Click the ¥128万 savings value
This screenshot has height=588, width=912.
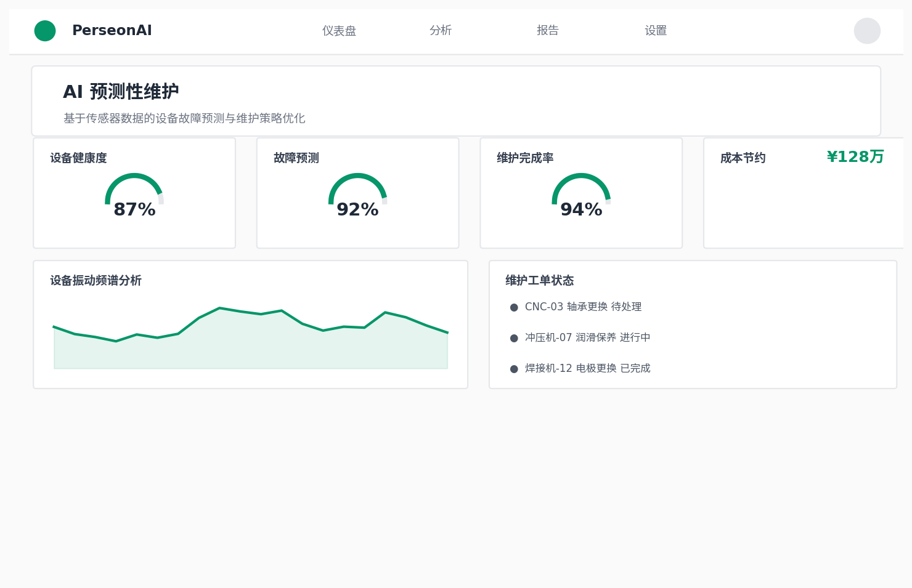coord(855,157)
